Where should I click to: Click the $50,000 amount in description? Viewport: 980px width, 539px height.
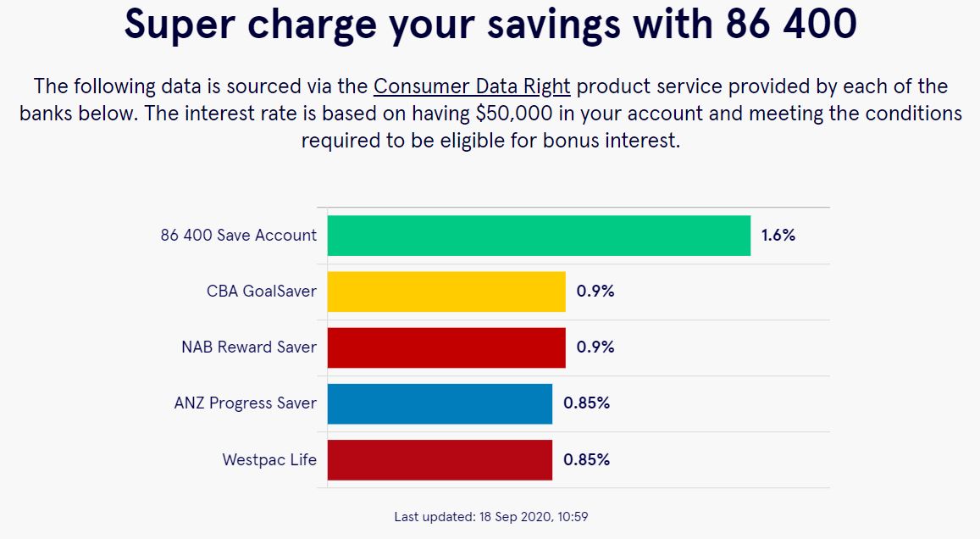(514, 114)
